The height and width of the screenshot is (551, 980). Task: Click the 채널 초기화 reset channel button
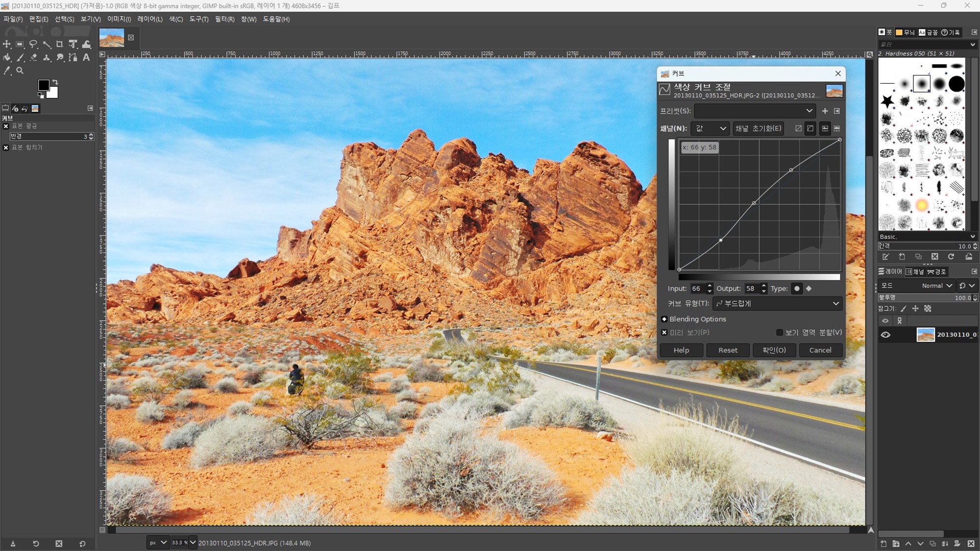(758, 128)
